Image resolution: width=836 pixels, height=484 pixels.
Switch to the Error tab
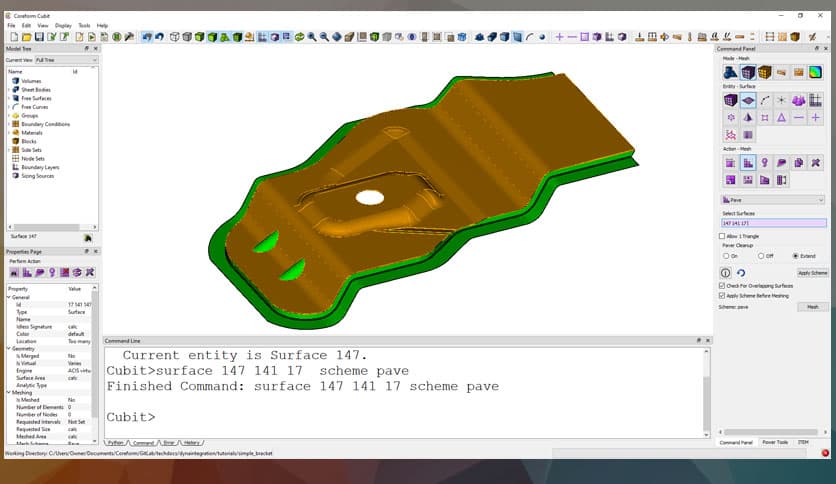tap(169, 443)
